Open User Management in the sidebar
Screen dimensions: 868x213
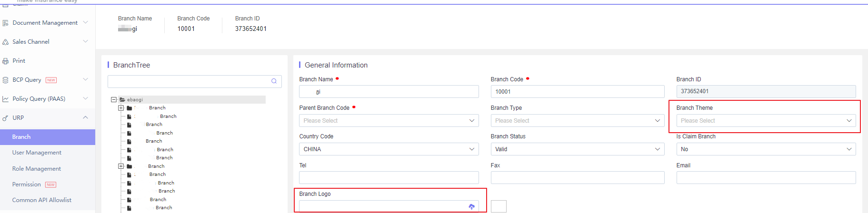click(37, 153)
